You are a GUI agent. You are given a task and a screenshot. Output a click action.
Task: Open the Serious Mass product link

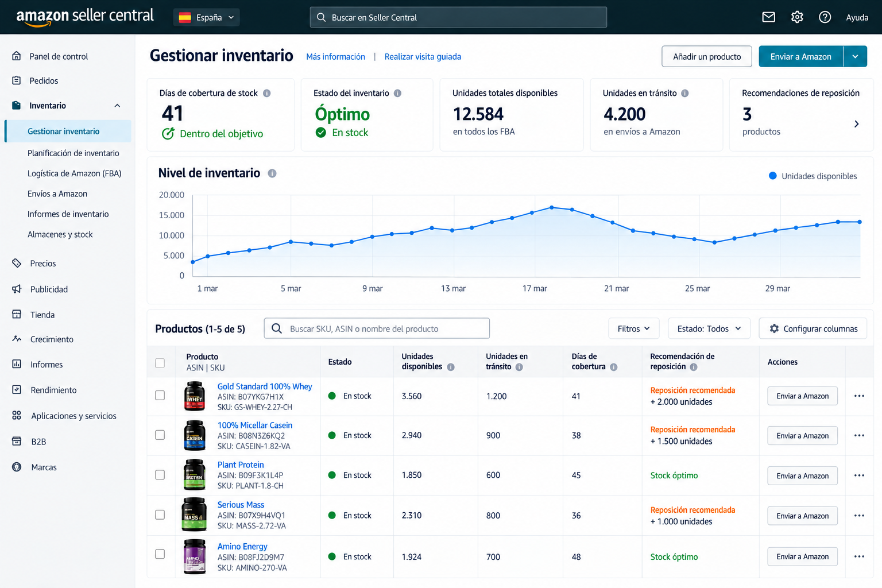[241, 505]
